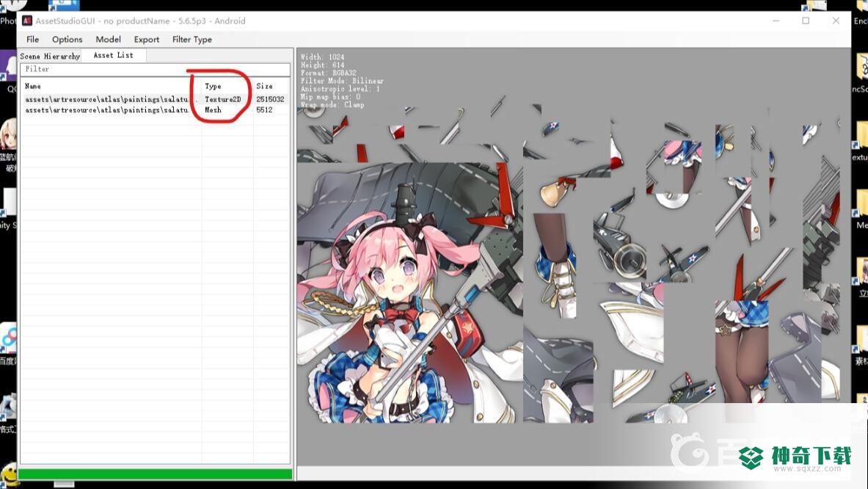Click the 'Wrap mode: Clamp' info text
Screen dimensions: 868x489
tap(332, 105)
